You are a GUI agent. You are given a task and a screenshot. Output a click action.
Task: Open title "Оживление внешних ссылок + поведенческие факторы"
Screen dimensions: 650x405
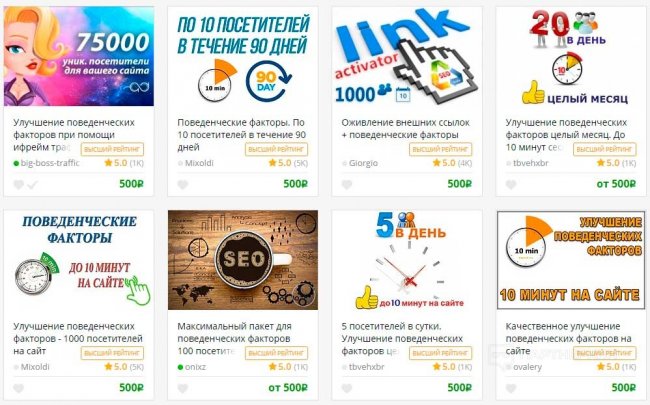point(405,129)
